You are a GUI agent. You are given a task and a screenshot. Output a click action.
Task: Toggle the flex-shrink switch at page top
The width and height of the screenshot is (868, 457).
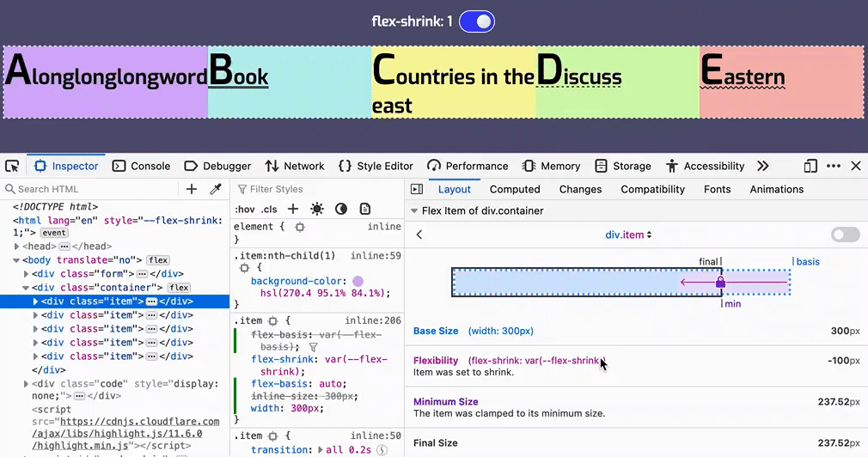point(477,21)
